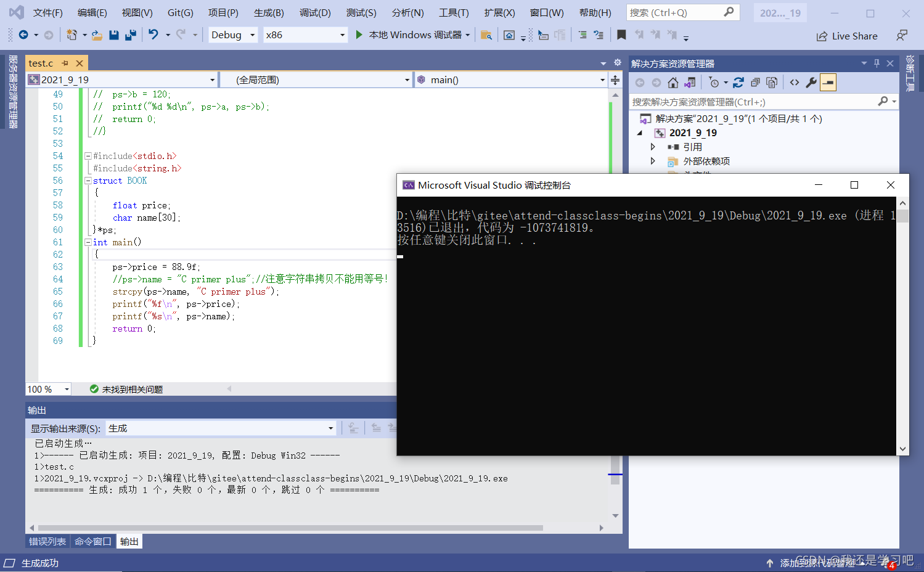This screenshot has height=572, width=924.
Task: Navigate backward with the toolbar back arrow
Action: point(23,35)
